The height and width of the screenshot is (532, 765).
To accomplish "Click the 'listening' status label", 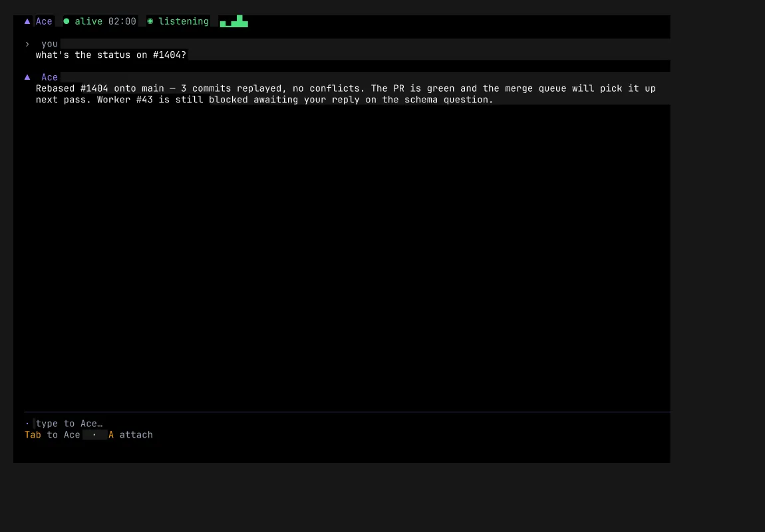I will [x=184, y=21].
